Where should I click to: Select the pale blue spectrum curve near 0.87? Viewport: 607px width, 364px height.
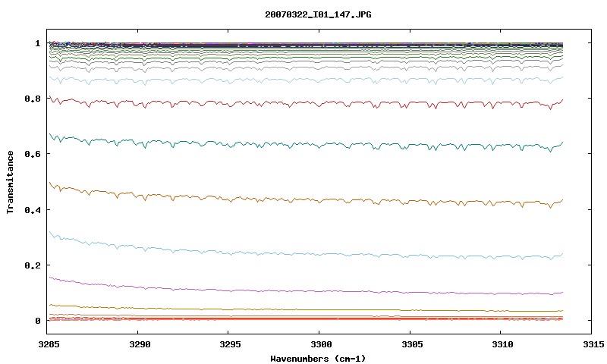pos(306,80)
